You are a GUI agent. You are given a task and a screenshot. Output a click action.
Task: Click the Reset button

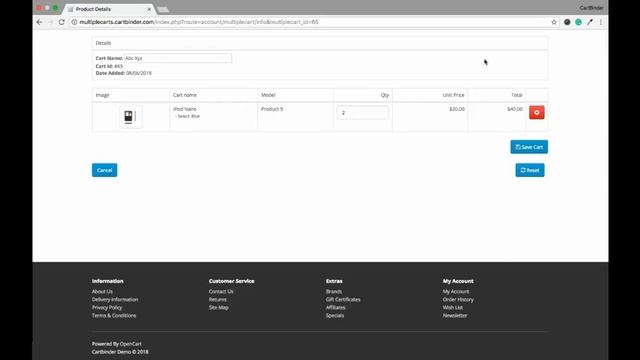[530, 170]
